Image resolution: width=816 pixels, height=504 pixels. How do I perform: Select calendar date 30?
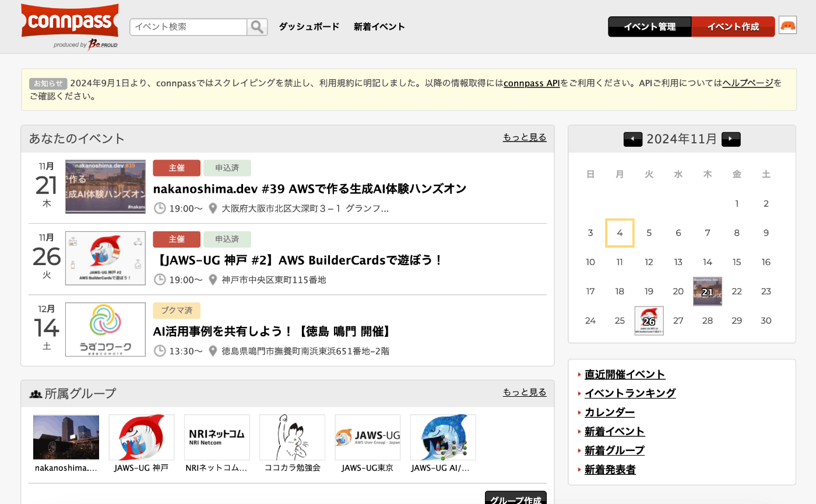[766, 320]
